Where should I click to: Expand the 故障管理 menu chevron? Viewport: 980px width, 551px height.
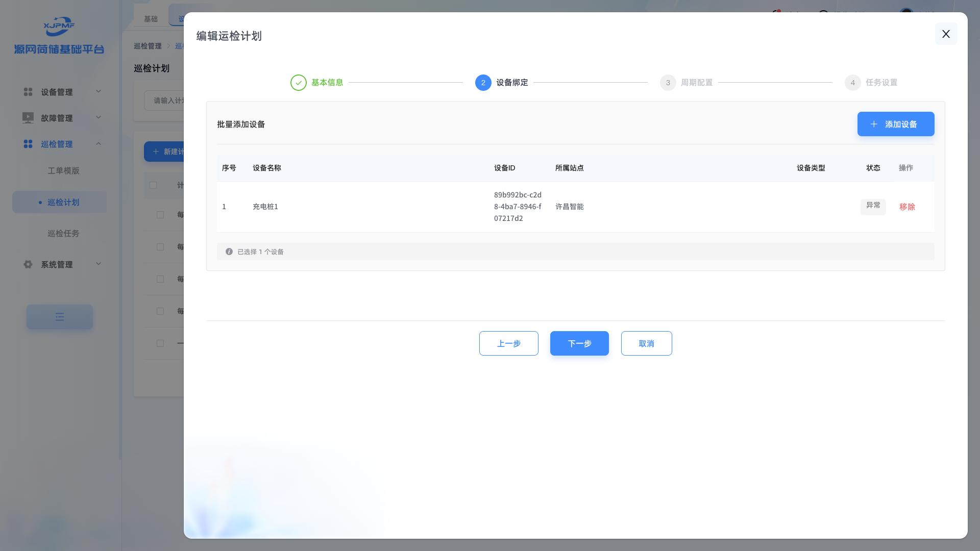tap(99, 117)
